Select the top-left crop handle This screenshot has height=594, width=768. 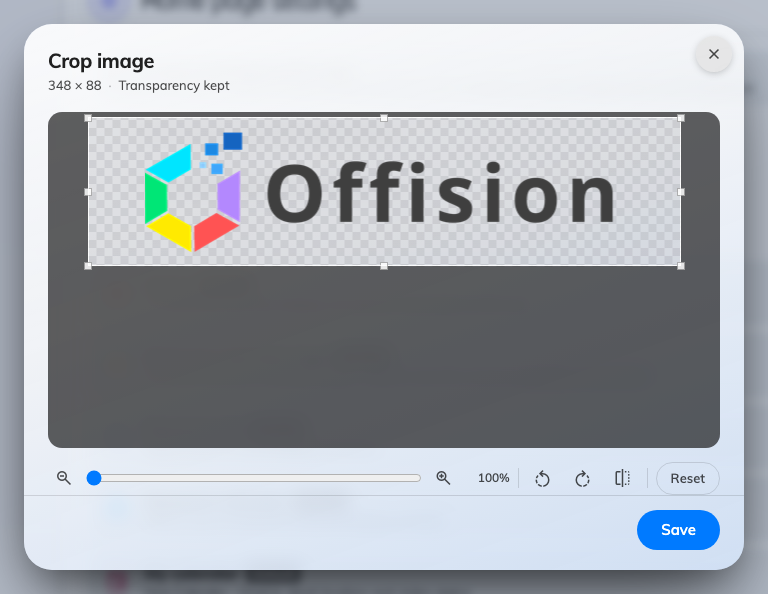[88, 118]
